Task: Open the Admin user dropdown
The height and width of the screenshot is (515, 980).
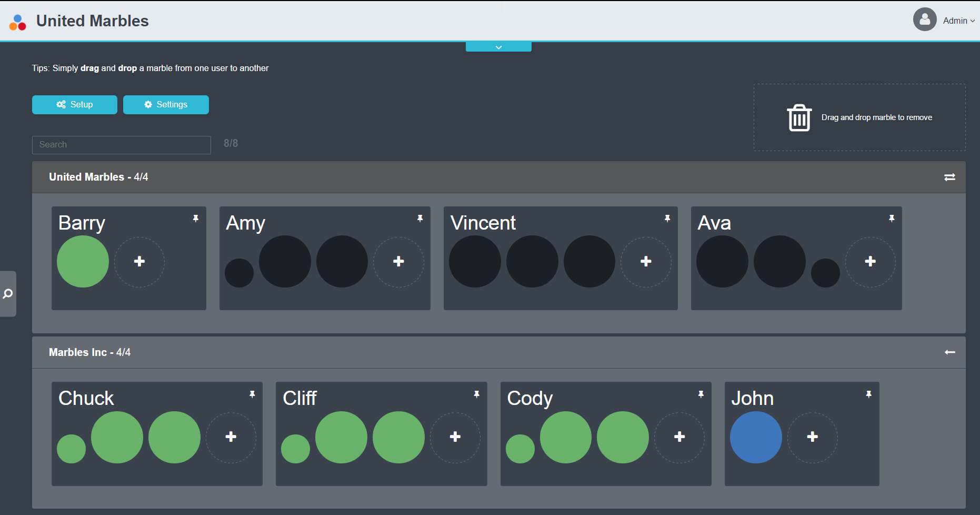Action: 959,21
